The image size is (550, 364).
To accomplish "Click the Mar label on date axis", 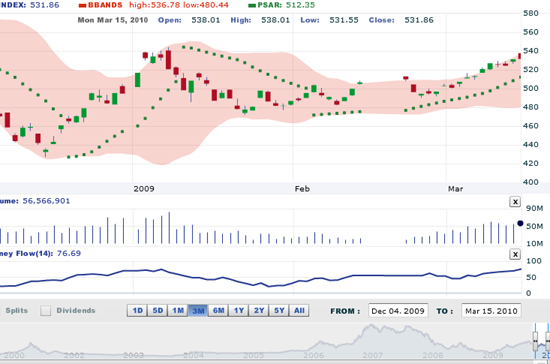I will coord(455,189).
